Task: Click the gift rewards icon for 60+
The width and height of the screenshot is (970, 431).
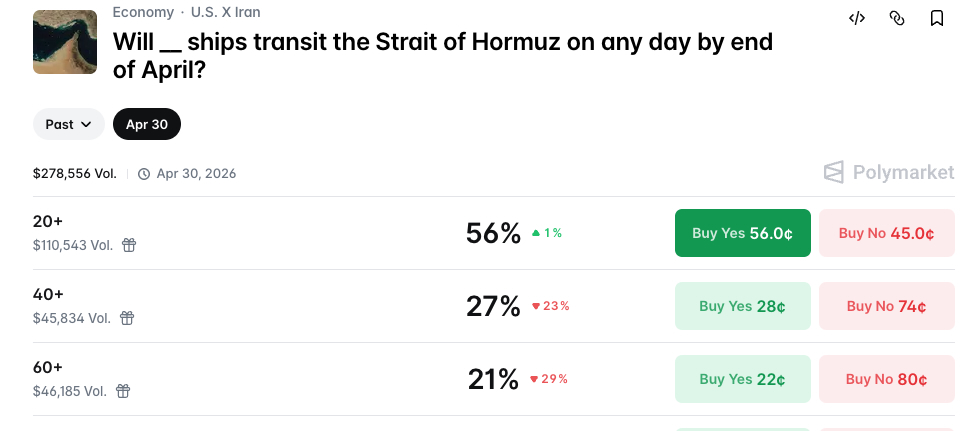Action: tap(124, 391)
